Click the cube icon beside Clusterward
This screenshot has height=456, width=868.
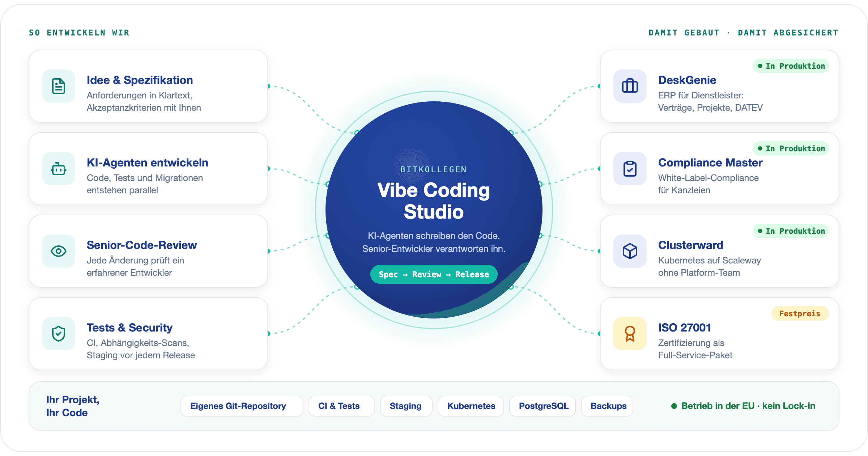[x=630, y=251]
